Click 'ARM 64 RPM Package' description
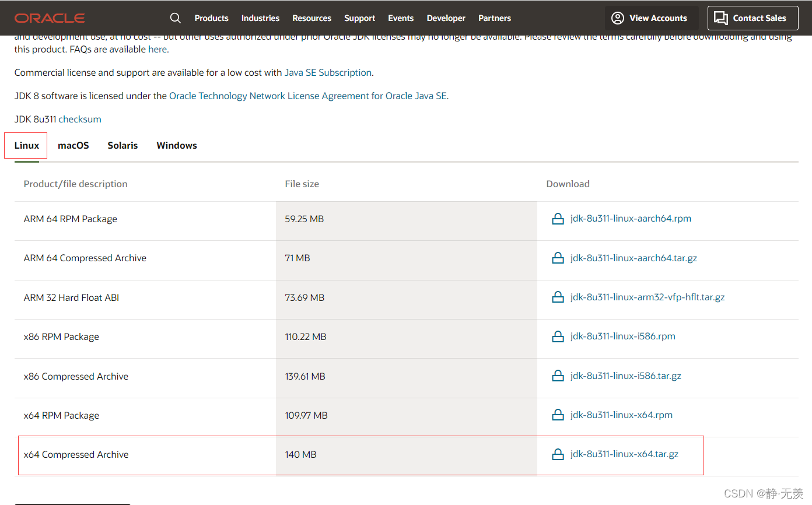 coord(71,219)
